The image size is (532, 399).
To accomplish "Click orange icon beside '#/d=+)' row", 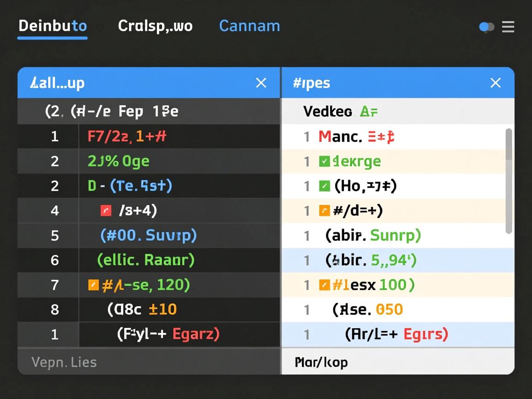I will pyautogui.click(x=324, y=211).
